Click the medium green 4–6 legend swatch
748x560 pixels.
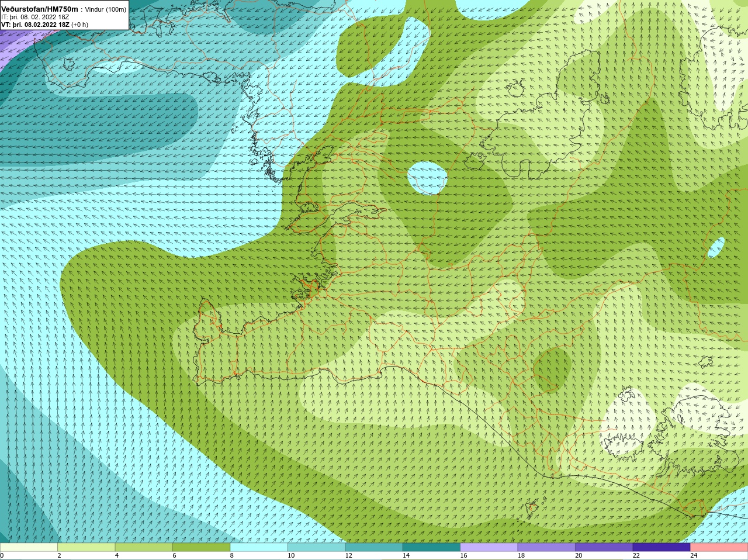point(144,548)
